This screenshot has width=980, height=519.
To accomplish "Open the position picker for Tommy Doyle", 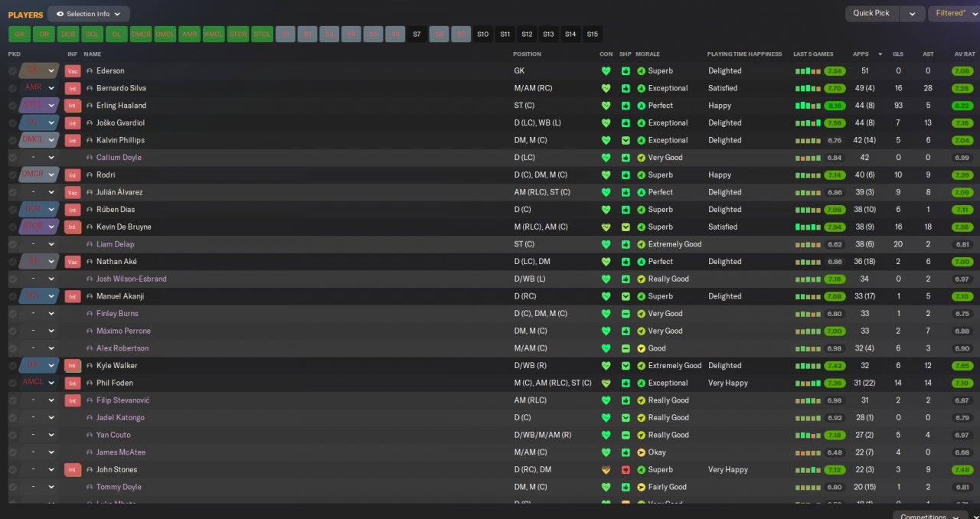I will (x=39, y=487).
